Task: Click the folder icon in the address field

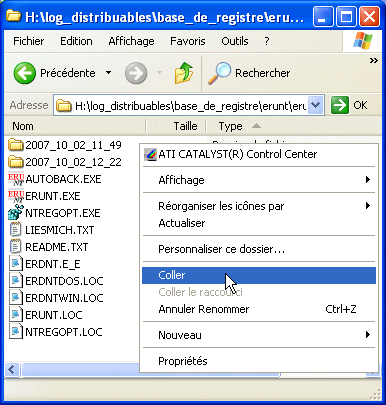Action: coord(63,106)
